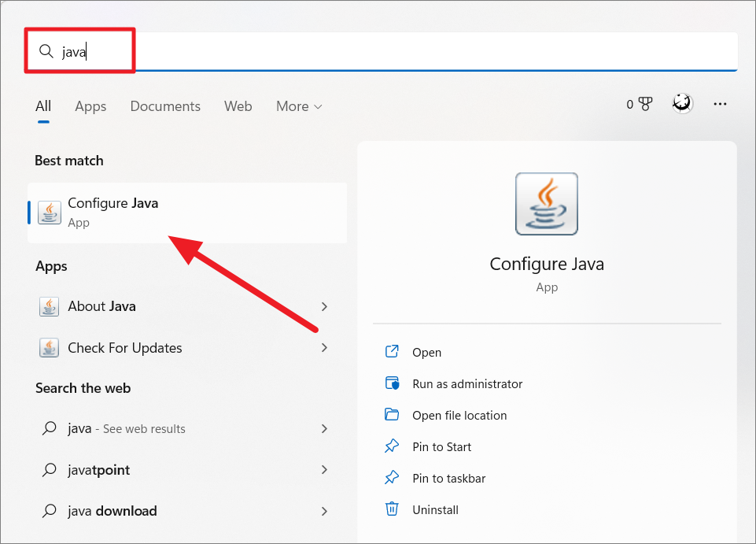The image size is (756, 544).
Task: Open the rewards trophy icon
Action: tap(644, 104)
